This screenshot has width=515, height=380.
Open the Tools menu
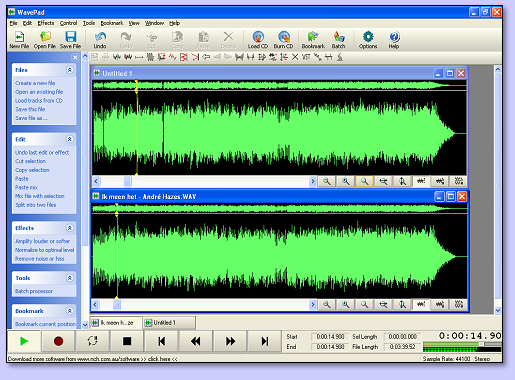(x=89, y=23)
